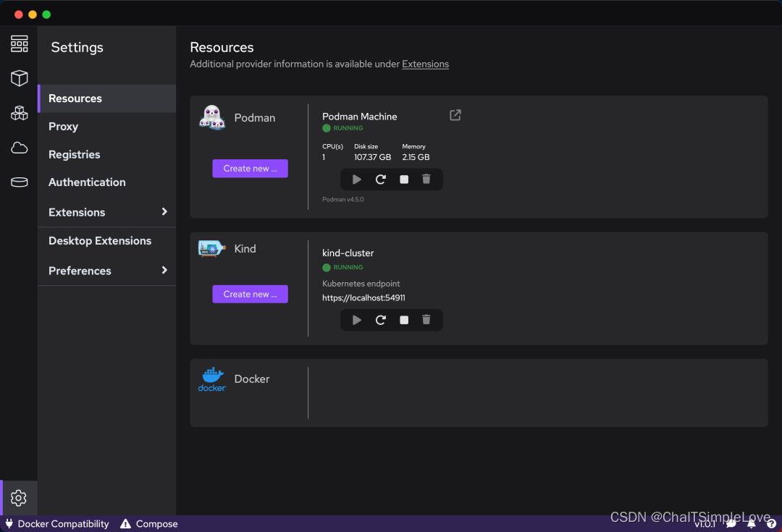This screenshot has width=782, height=532.
Task: Click the warning triangle next to Compose
Action: (x=126, y=523)
